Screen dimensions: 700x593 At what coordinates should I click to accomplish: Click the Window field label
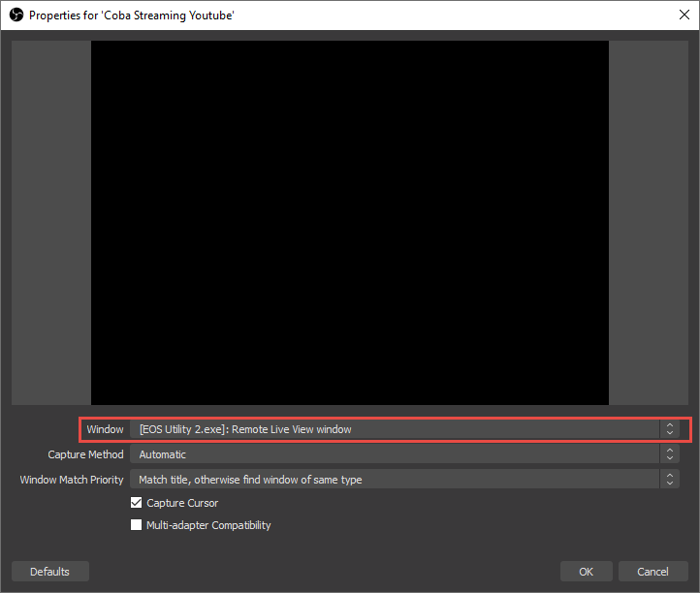(x=105, y=429)
